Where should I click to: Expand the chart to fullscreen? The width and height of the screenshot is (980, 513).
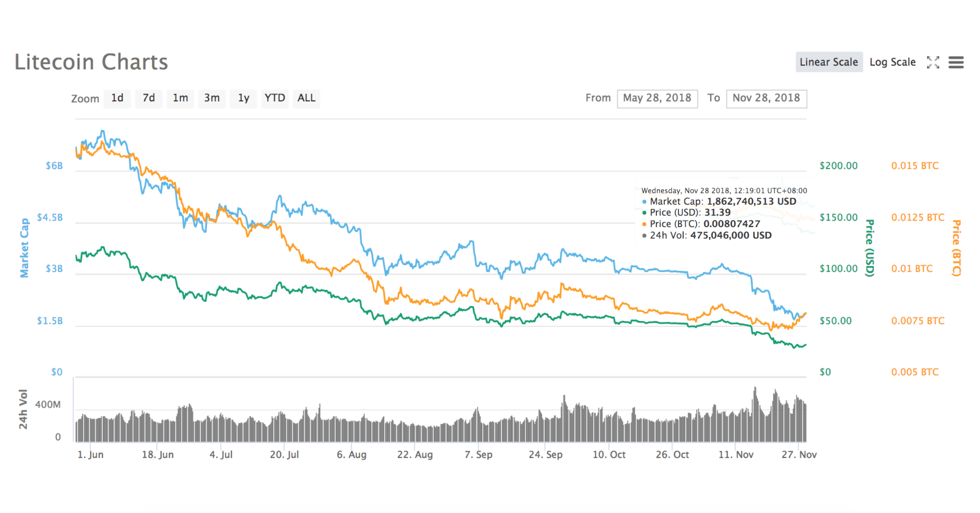[933, 62]
